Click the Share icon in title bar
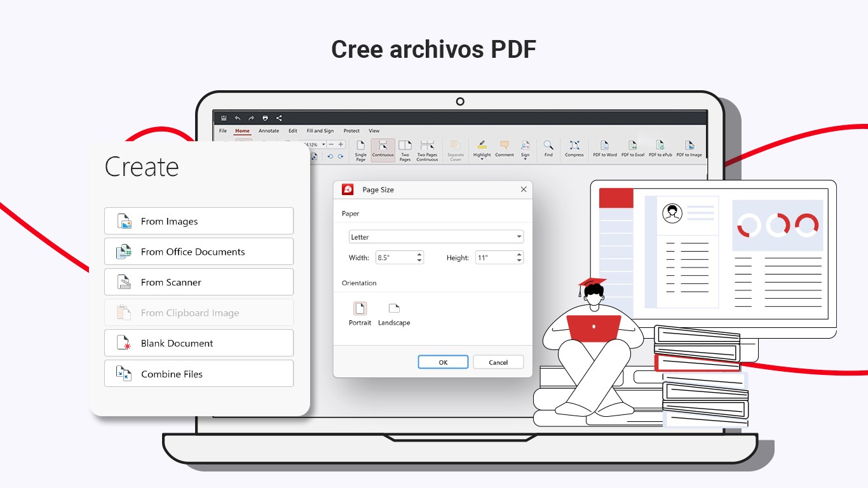868x488 pixels. coord(279,118)
